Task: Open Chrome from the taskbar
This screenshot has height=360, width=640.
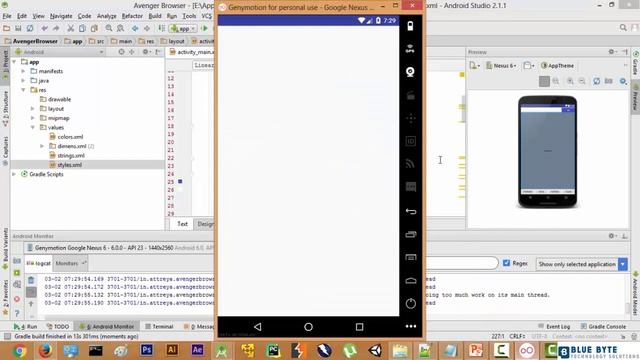Action: click(19, 350)
